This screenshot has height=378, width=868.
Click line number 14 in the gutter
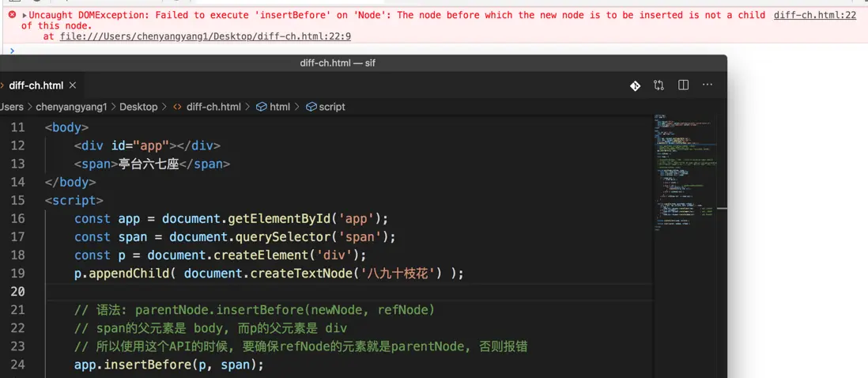17,182
